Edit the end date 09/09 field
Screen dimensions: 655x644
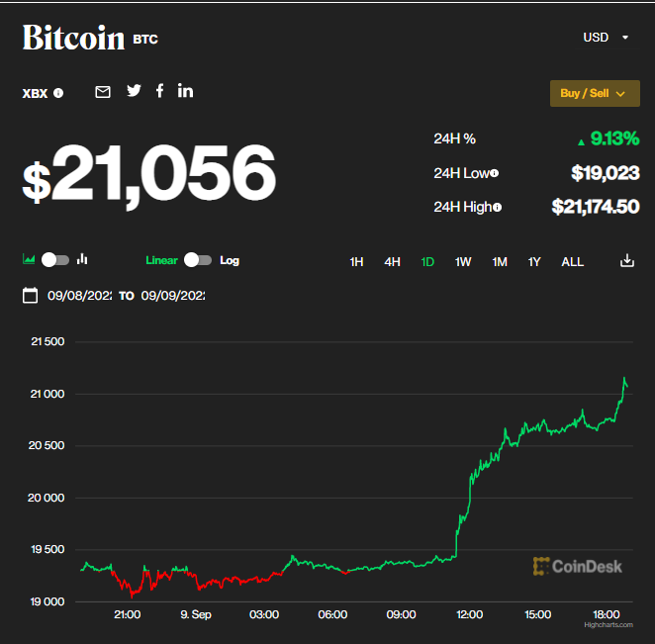(172, 296)
